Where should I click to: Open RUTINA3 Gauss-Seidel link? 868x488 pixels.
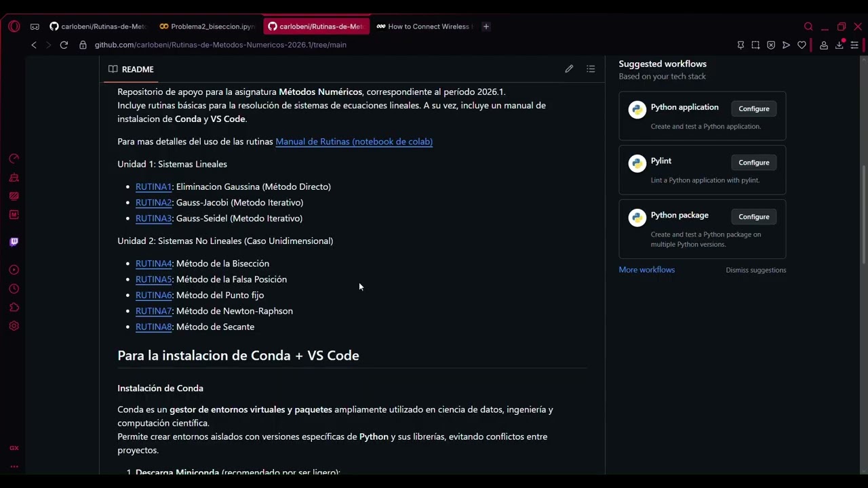point(153,218)
